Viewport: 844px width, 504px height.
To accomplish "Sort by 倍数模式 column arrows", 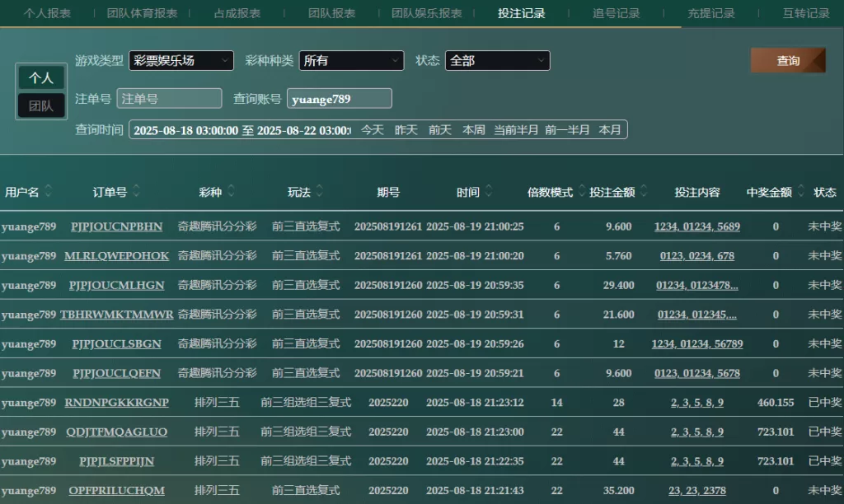I will tap(582, 191).
